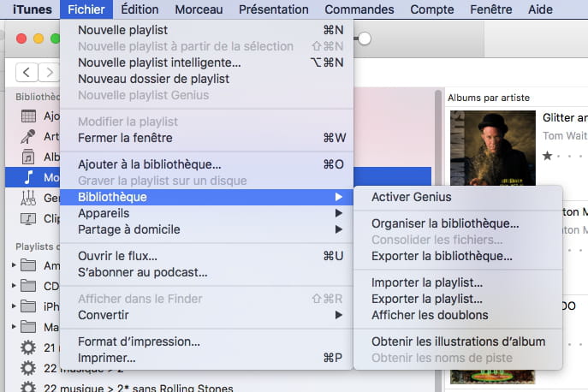Open the Commandes menu
This screenshot has width=588, height=392.
pyautogui.click(x=359, y=9)
